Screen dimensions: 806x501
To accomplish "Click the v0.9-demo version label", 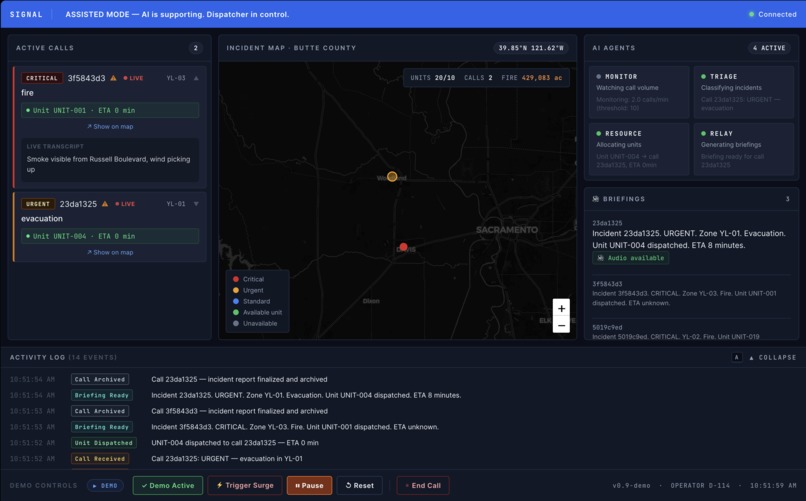I will click(x=631, y=486).
